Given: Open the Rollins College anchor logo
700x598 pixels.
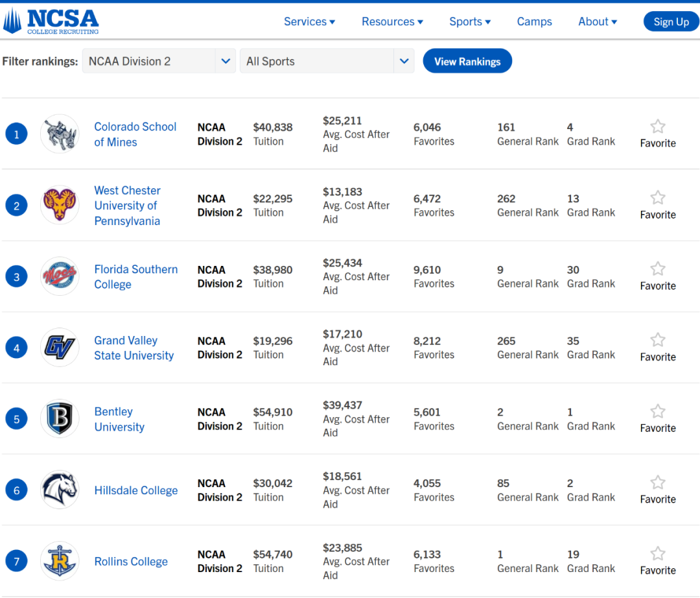Looking at the screenshot, I should tap(60, 561).
